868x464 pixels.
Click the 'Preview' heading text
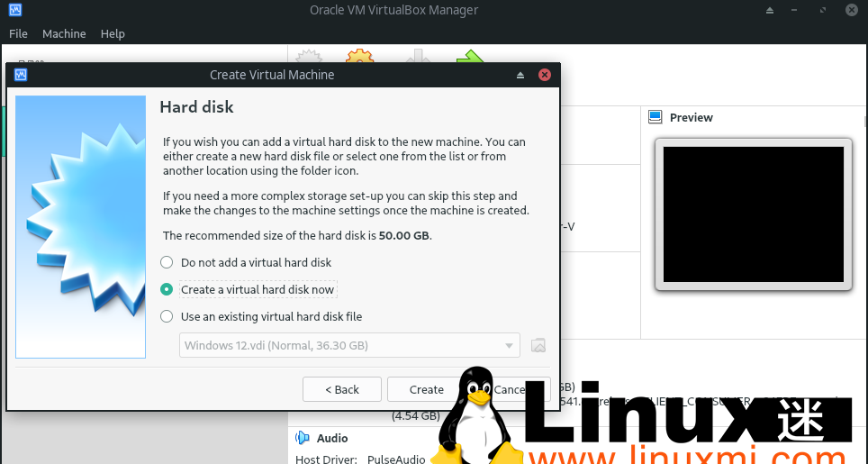tap(691, 117)
